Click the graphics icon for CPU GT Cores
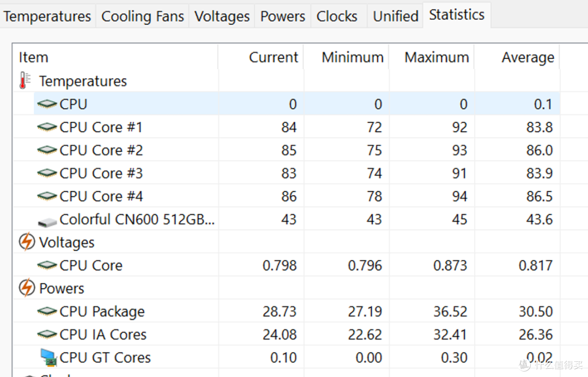The height and width of the screenshot is (377, 588). [x=48, y=357]
